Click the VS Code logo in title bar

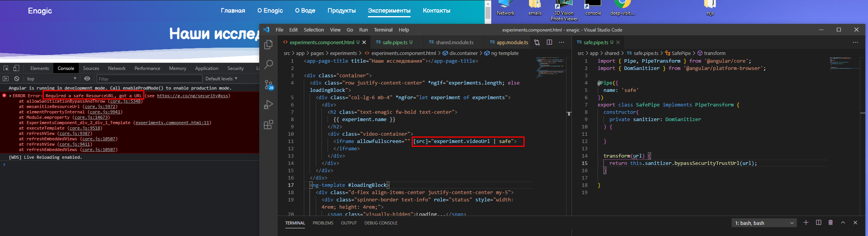[x=267, y=30]
